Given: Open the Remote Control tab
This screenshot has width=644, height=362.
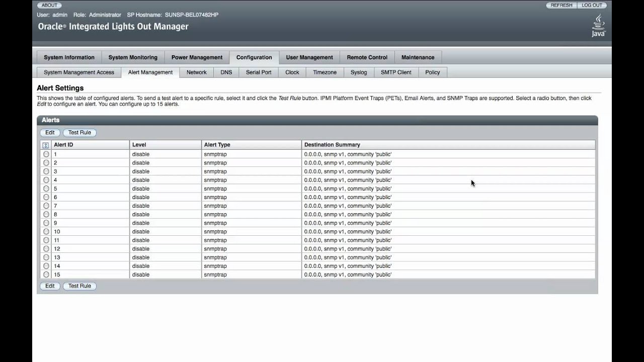Looking at the screenshot, I should coord(367,57).
